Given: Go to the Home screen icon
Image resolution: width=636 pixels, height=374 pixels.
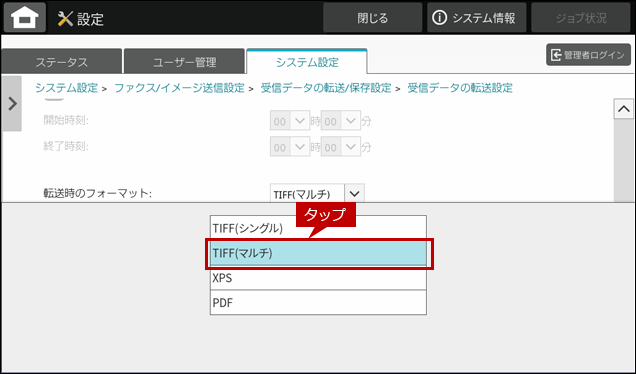Looking at the screenshot, I should [x=25, y=17].
